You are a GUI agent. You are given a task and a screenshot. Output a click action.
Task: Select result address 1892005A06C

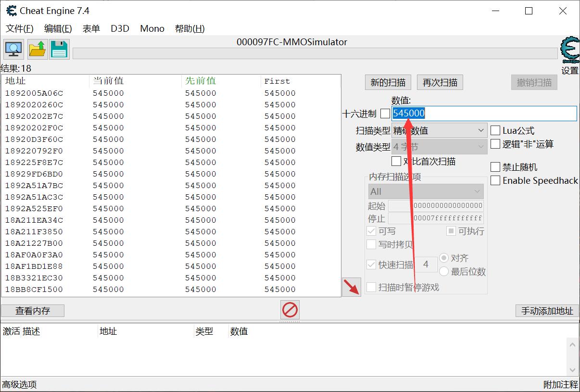pos(34,93)
